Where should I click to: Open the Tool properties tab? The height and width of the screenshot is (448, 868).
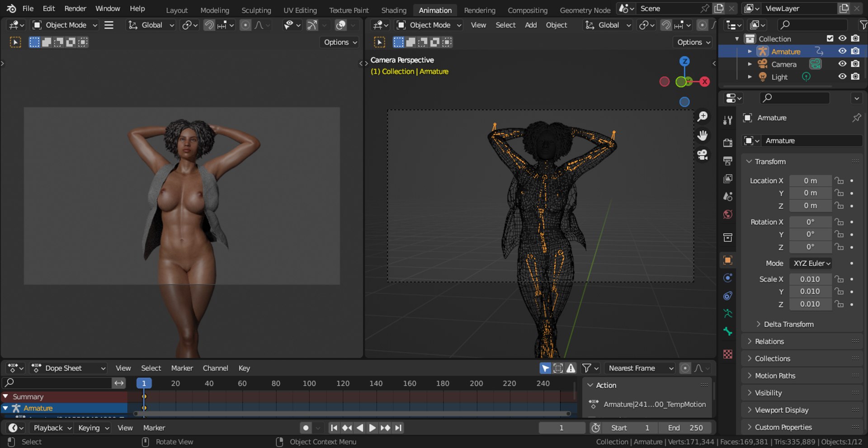[x=728, y=120]
